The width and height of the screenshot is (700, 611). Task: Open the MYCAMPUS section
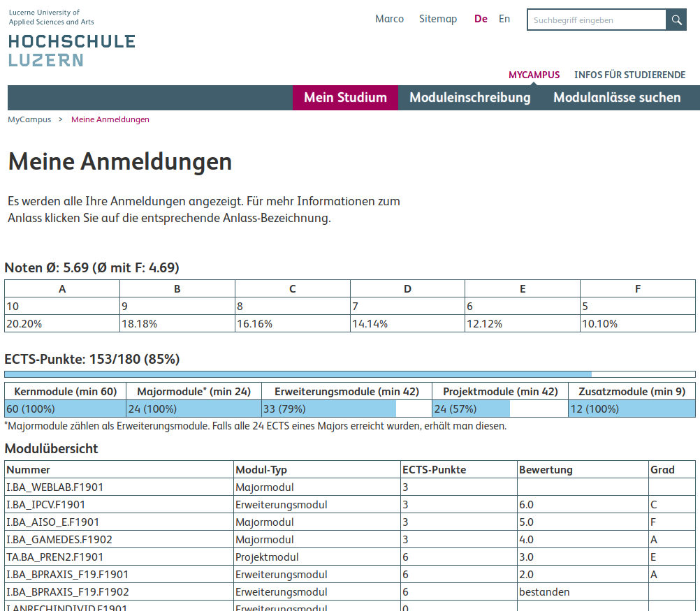point(534,75)
